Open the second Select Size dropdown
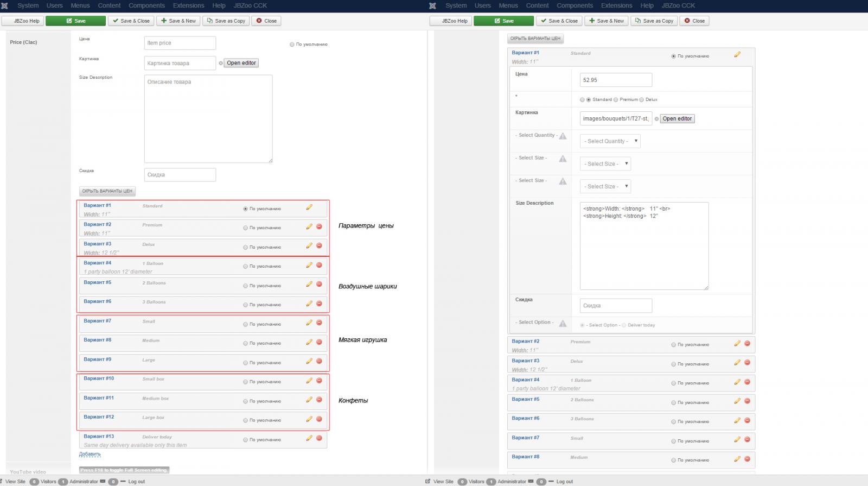 605,187
